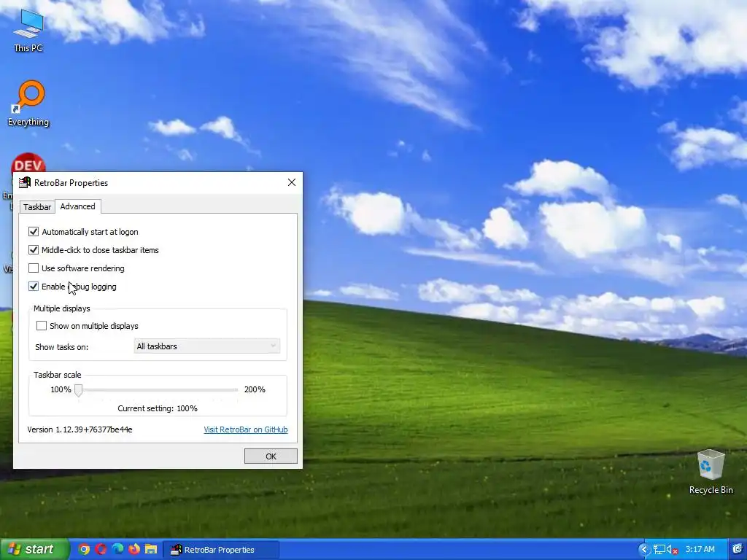Screen dimensions: 747x560
Task: Click the 3:17 AM clock
Action: click(x=700, y=550)
